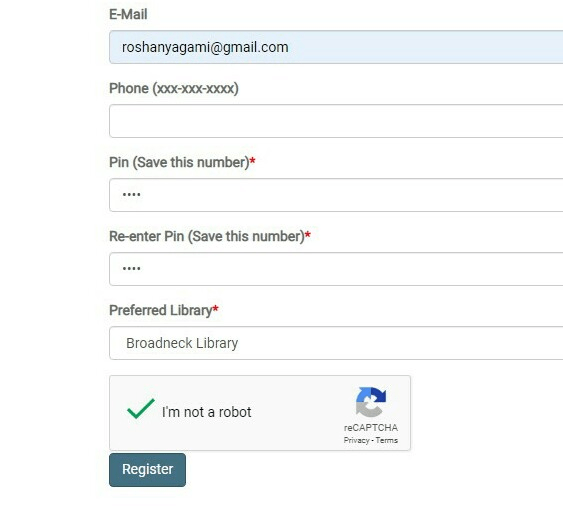The image size is (563, 508).
Task: Click the empty Phone input field
Action: (x=336, y=121)
